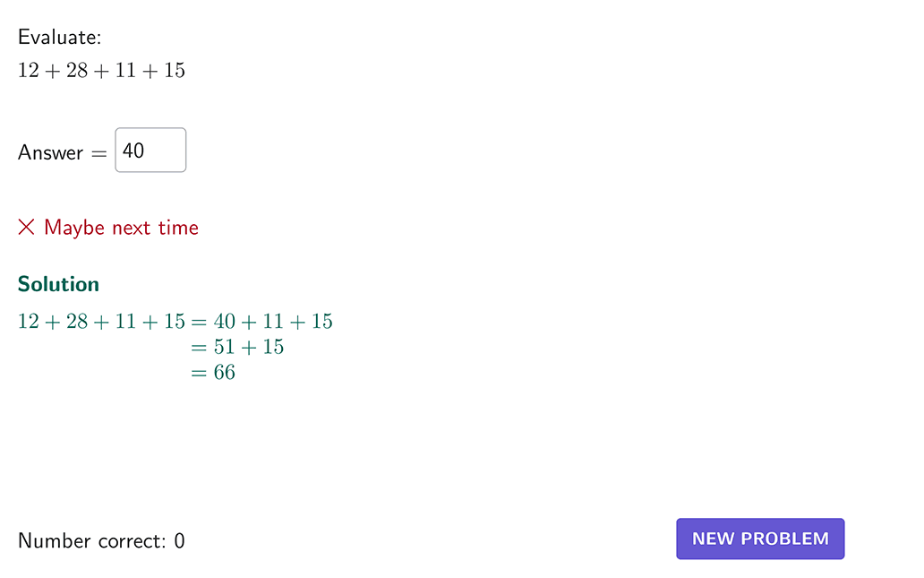Click the "Evaluate:" instruction label
This screenshot has width=924, height=578.
60,38
